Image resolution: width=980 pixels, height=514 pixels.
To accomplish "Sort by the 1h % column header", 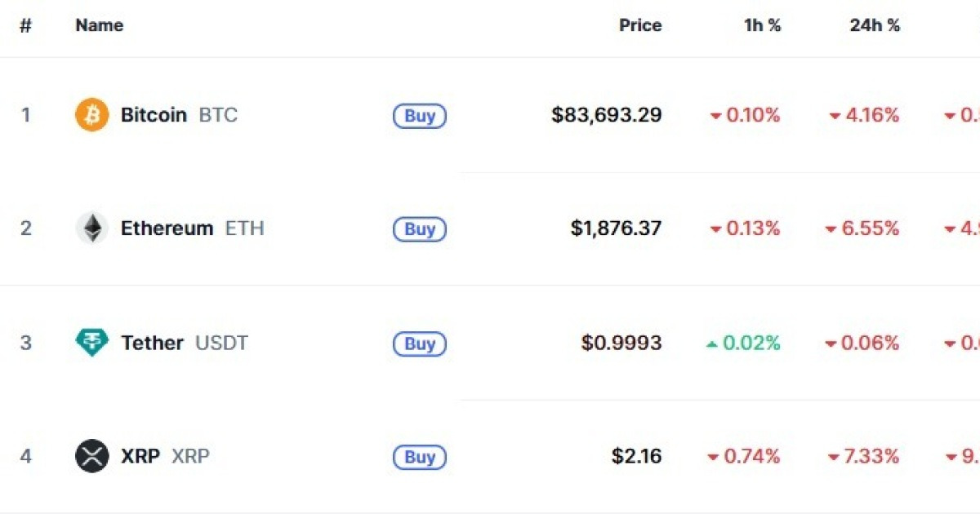I will click(x=762, y=25).
